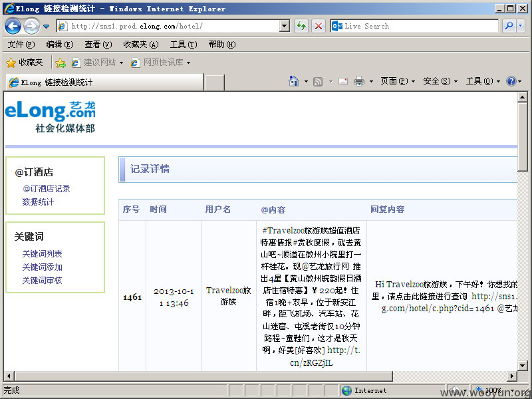The image size is (532, 399).
Task: Click the Internet Explorer title bar icon
Action: click(x=9, y=9)
